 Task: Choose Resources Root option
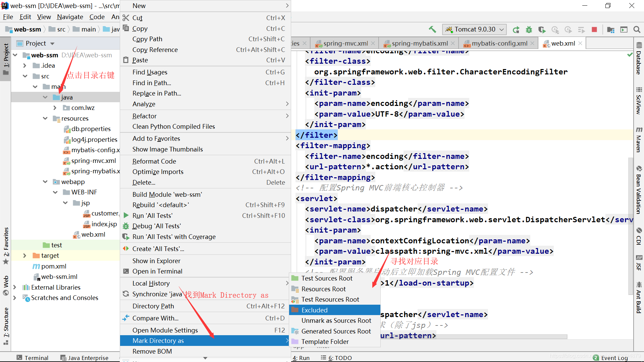click(335, 289)
